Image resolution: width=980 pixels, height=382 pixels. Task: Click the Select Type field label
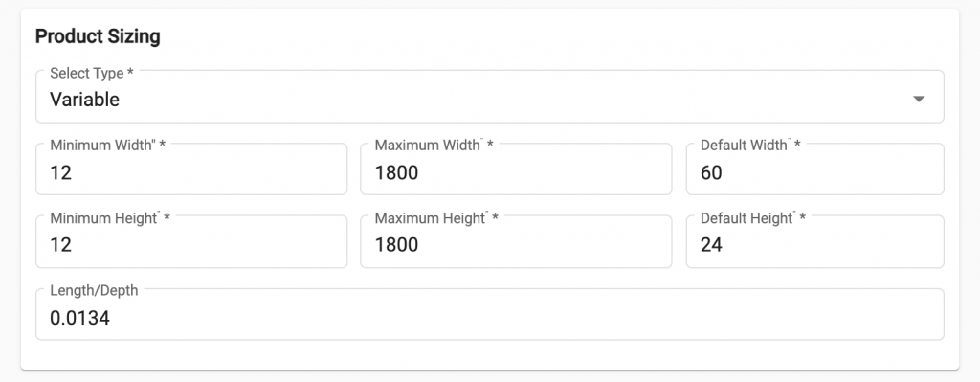[92, 73]
